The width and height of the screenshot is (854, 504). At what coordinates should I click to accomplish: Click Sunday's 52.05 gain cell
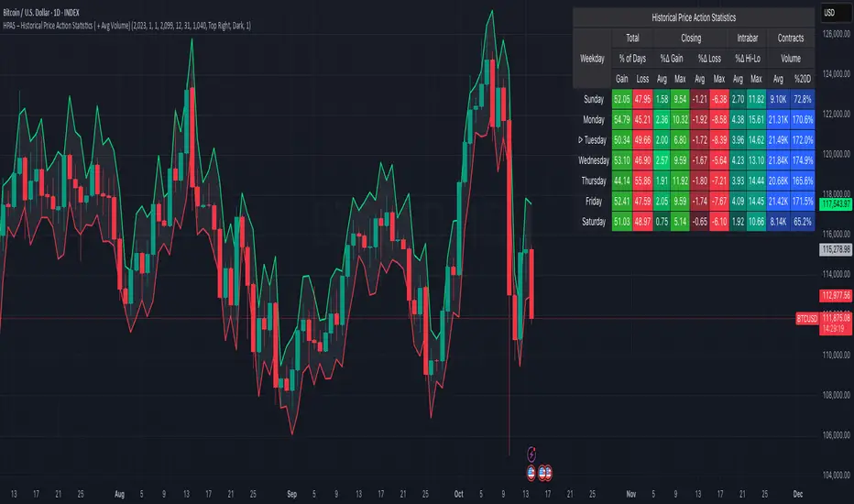(x=622, y=99)
